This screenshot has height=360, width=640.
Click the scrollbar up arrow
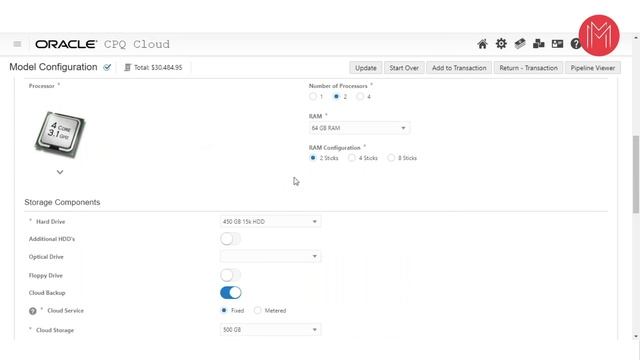[x=636, y=38]
